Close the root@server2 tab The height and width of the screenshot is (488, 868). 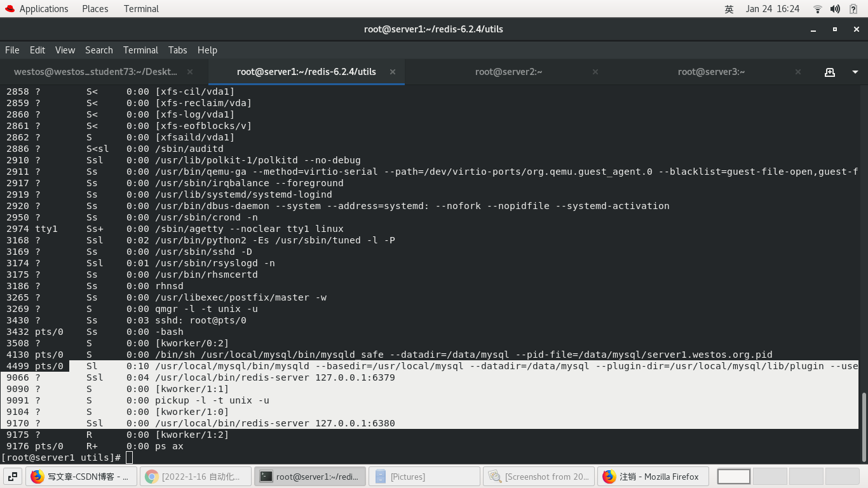595,72
